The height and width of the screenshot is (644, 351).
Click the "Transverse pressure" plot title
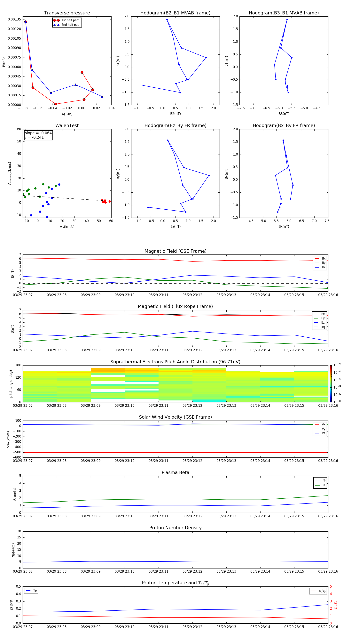[x=67, y=13]
